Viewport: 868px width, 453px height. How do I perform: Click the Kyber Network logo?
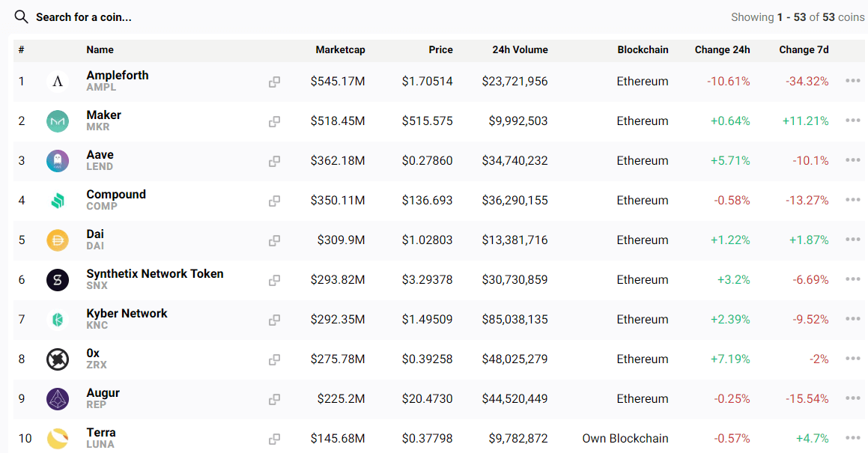click(58, 320)
